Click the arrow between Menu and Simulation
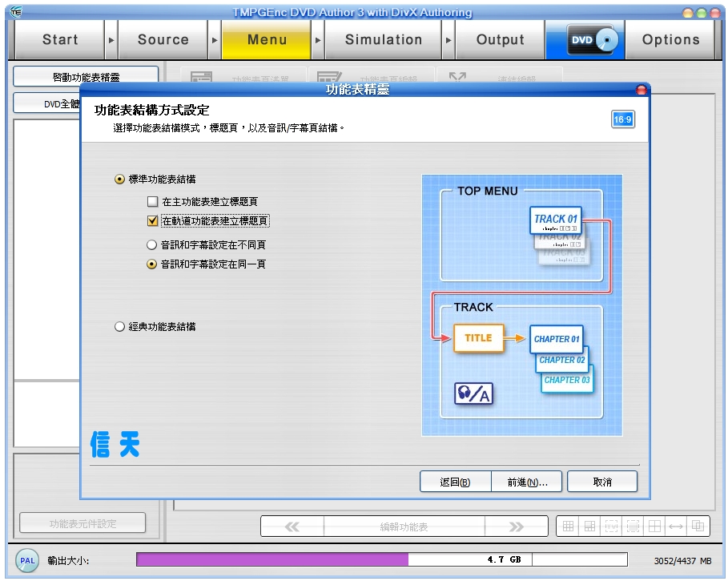This screenshot has height=581, width=728. (318, 40)
